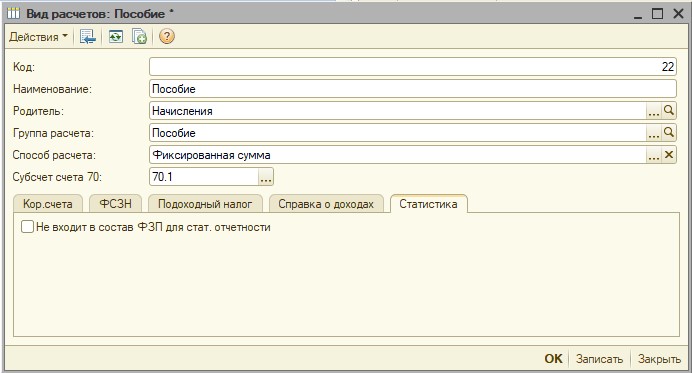Select the Статистика tab

pyautogui.click(x=428, y=204)
